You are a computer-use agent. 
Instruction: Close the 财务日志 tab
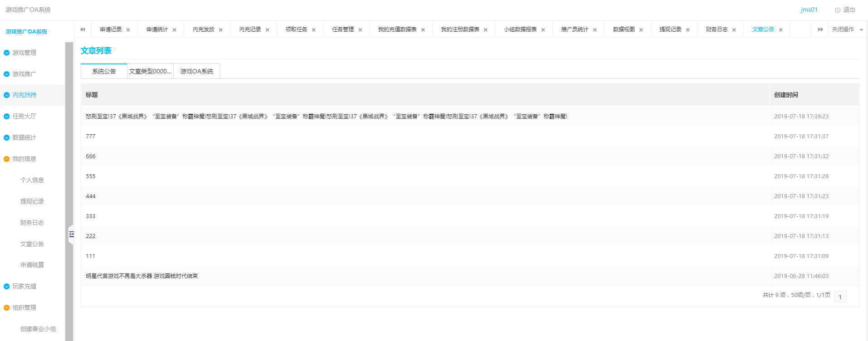(x=734, y=30)
